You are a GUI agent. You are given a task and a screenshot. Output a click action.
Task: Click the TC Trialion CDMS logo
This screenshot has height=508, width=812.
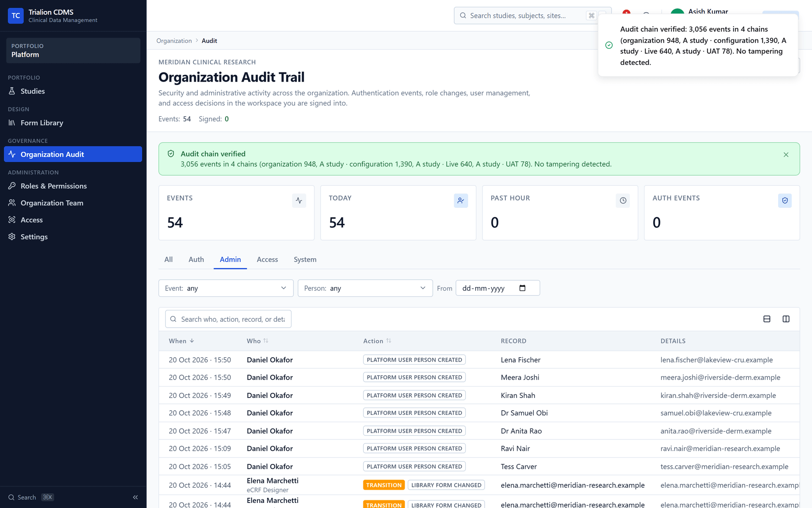(x=16, y=16)
